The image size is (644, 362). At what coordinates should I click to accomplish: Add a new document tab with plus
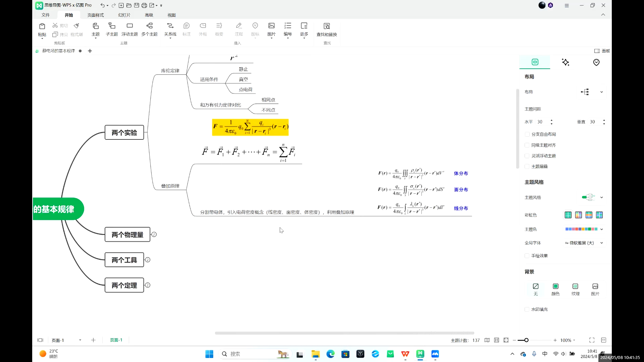[x=90, y=51]
